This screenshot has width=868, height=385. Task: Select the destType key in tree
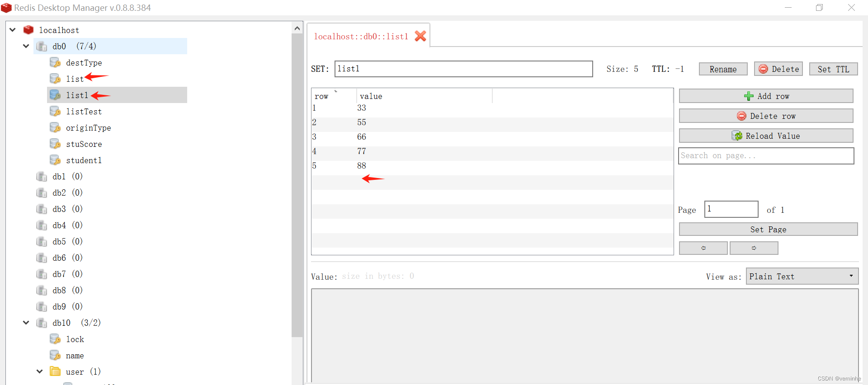(x=84, y=63)
